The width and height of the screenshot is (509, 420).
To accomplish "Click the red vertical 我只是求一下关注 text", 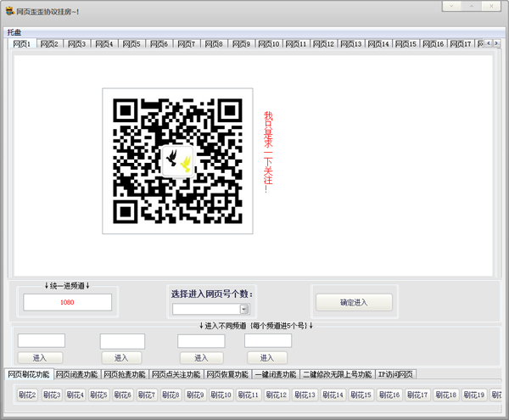I will [x=268, y=152].
